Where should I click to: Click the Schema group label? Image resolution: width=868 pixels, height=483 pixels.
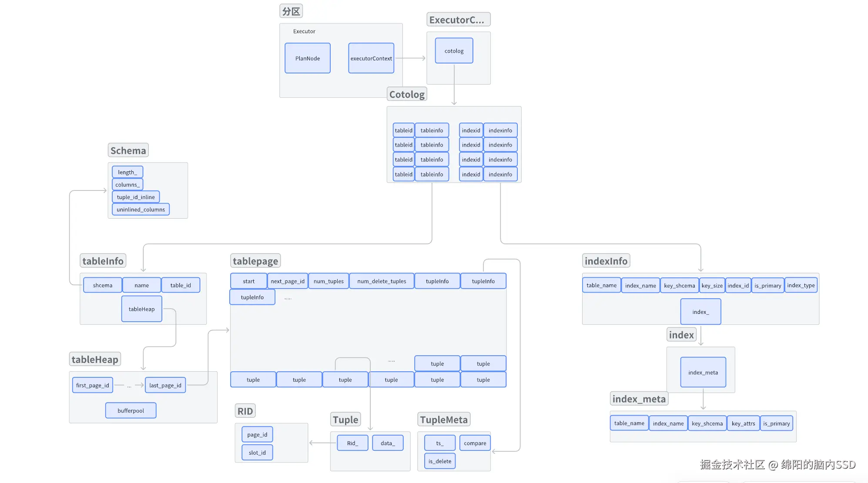click(x=128, y=150)
